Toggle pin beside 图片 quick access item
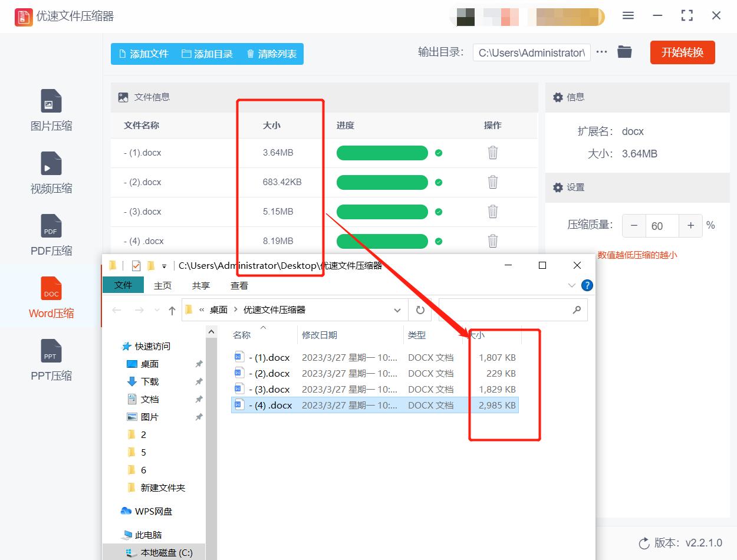 (x=199, y=417)
